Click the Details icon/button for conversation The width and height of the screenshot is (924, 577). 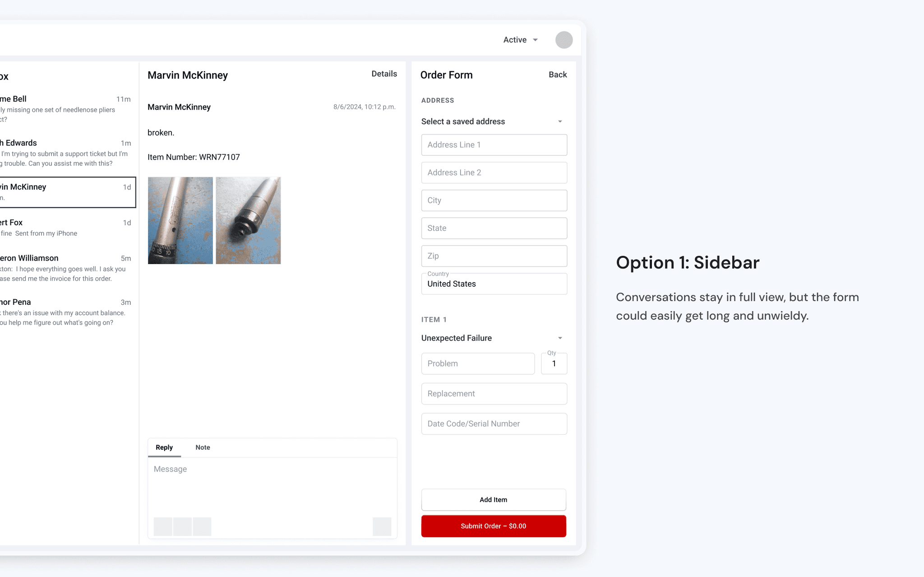click(x=384, y=74)
